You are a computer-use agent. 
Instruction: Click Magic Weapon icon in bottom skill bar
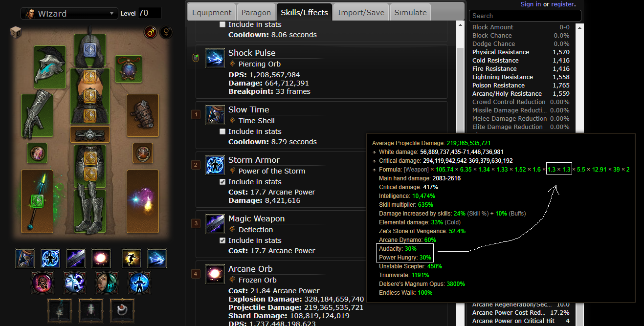point(76,259)
